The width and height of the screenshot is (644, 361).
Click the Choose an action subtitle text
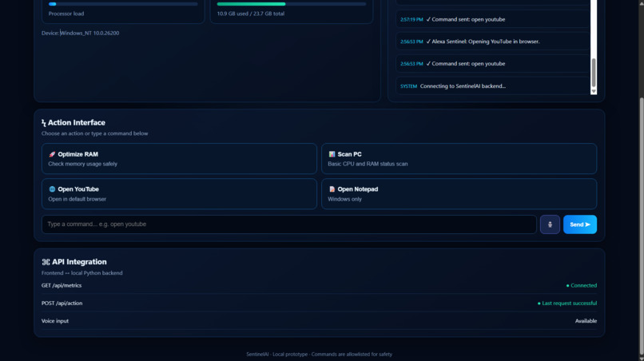[x=95, y=133]
